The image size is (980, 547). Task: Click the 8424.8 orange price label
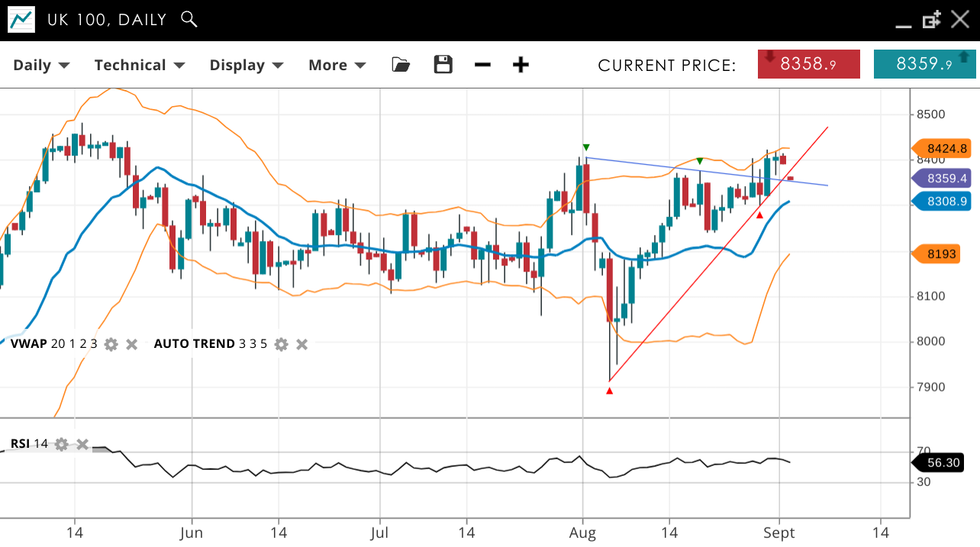pyautogui.click(x=943, y=149)
